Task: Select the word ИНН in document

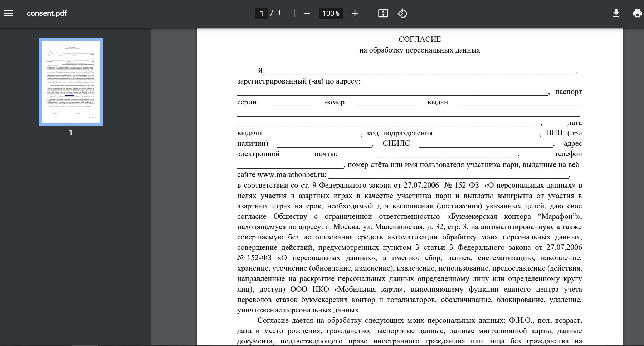Action: pos(554,133)
